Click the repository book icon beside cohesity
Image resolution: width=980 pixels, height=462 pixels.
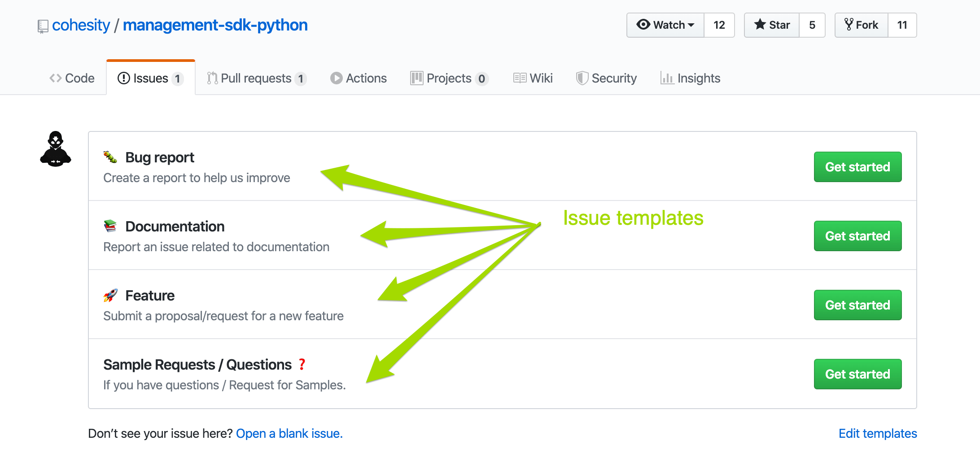click(x=43, y=26)
